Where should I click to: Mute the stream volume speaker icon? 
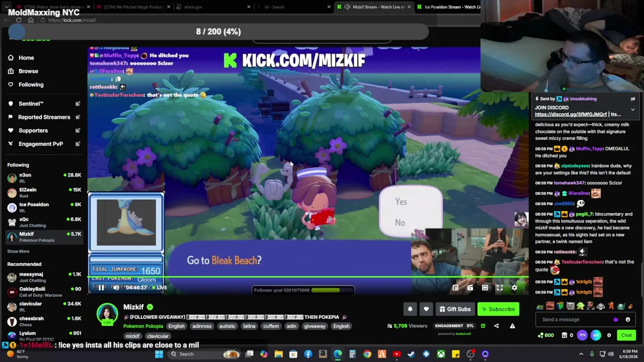click(116, 288)
